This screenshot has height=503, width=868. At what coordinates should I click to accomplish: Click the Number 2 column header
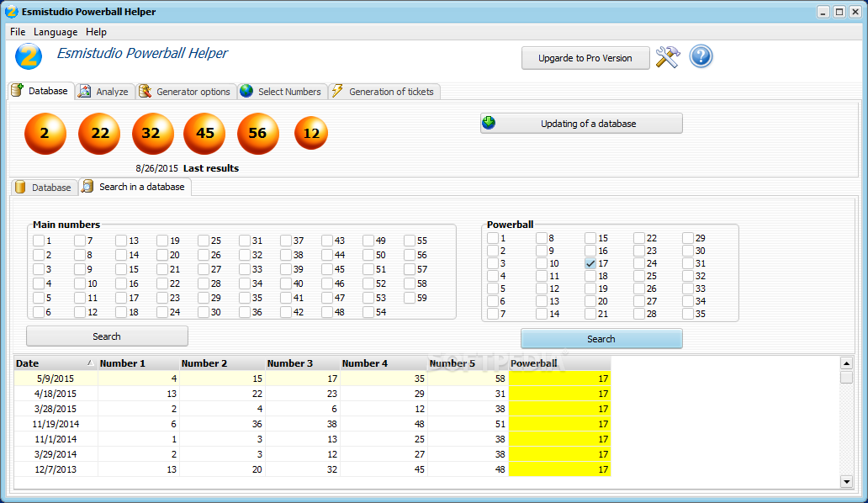(222, 363)
